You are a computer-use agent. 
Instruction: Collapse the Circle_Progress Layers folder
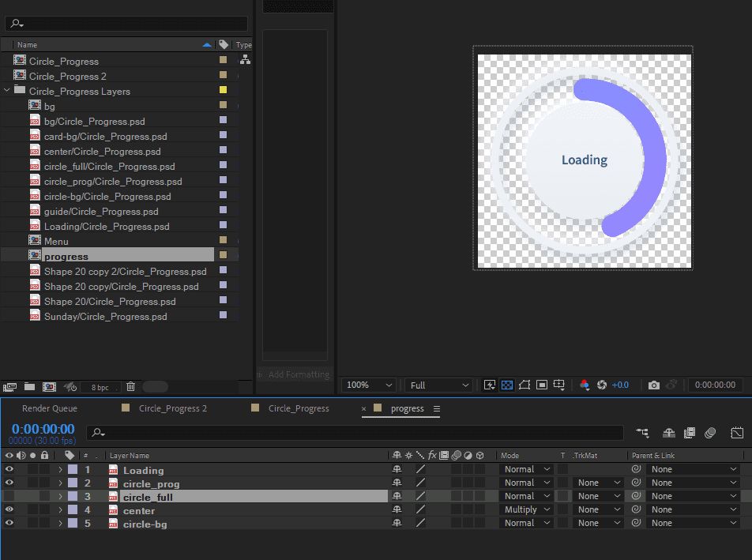(6, 90)
